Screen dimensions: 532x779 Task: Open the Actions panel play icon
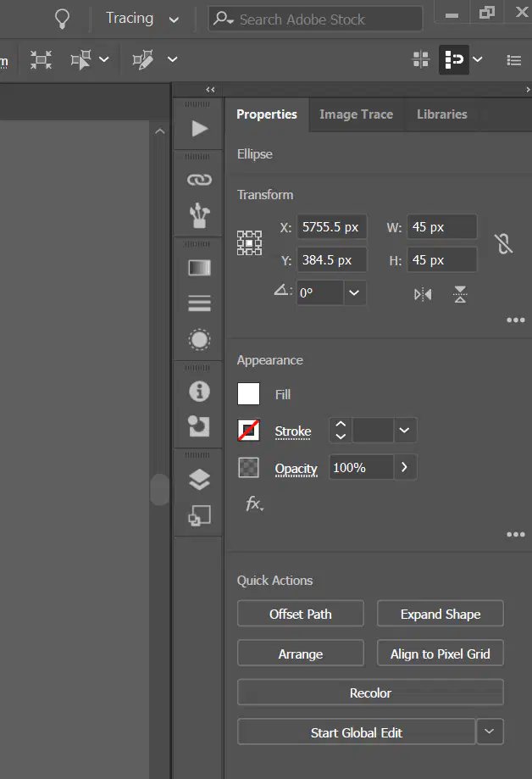coord(199,129)
